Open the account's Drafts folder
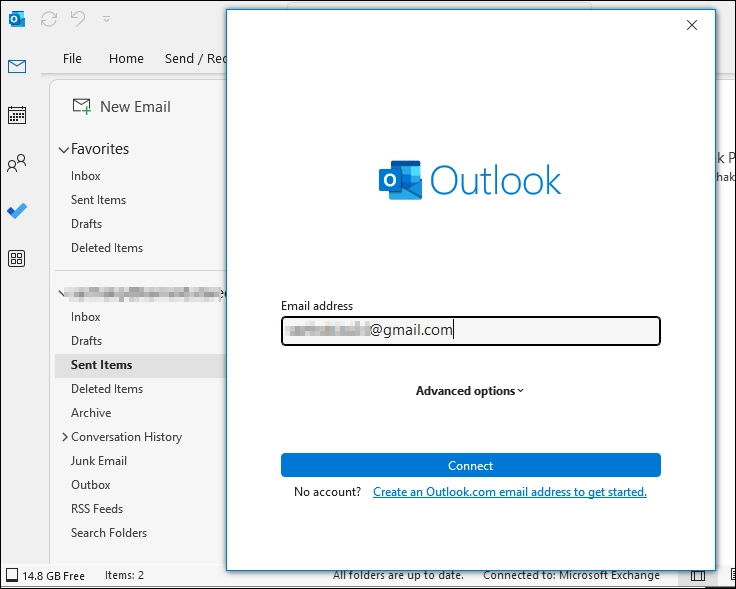Image resolution: width=736 pixels, height=589 pixels. [86, 341]
